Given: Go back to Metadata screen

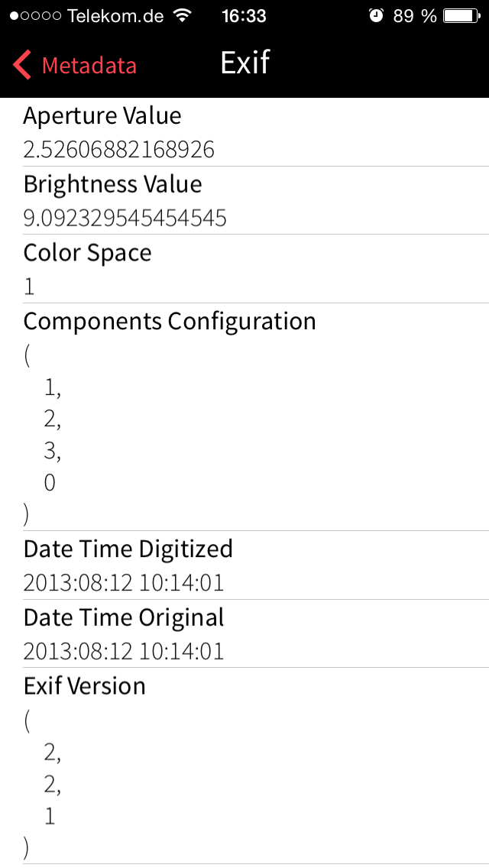Looking at the screenshot, I should click(x=88, y=66).
